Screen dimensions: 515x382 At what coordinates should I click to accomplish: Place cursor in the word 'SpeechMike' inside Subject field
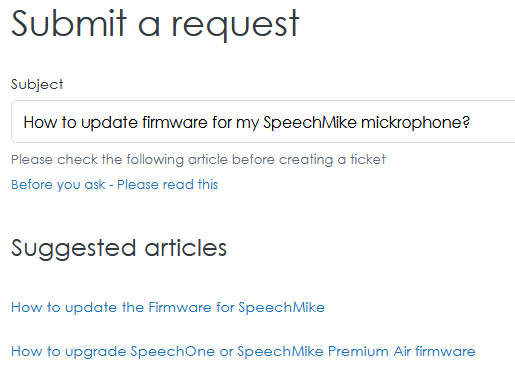pos(310,122)
